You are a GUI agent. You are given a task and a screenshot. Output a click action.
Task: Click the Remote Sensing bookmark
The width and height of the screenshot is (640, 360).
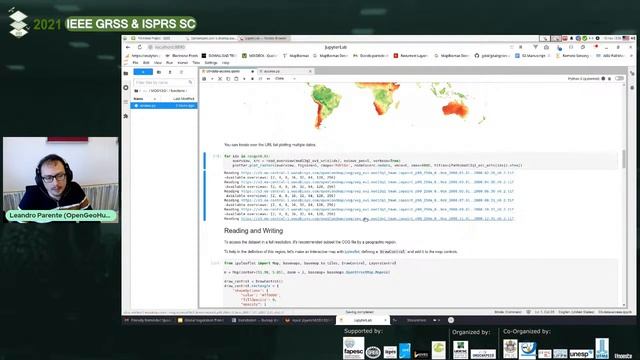[x=573, y=56]
